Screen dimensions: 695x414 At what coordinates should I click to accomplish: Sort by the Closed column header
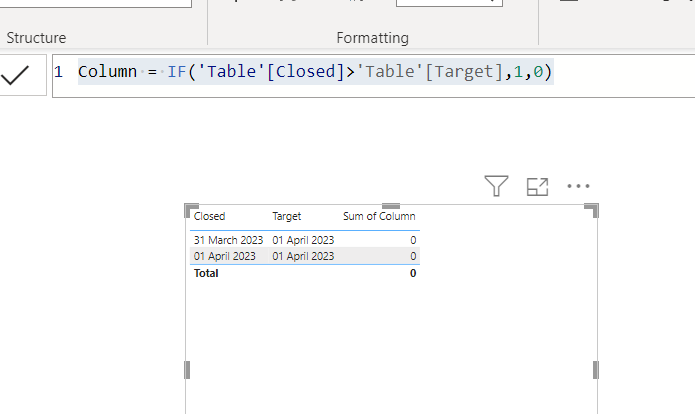pyautogui.click(x=210, y=216)
